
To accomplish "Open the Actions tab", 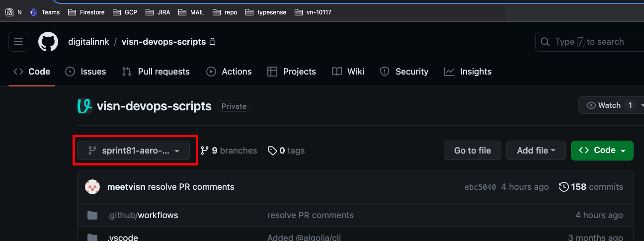I will point(229,72).
